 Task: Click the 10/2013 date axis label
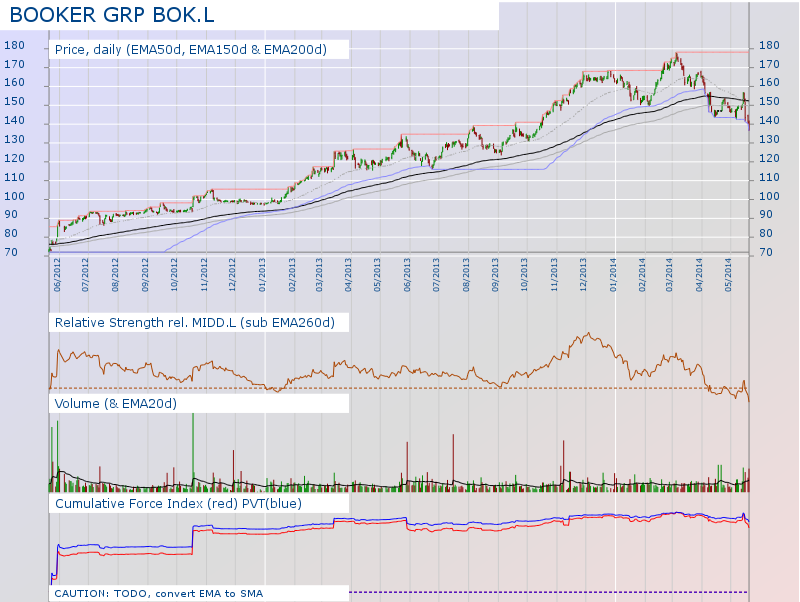pyautogui.click(x=524, y=275)
